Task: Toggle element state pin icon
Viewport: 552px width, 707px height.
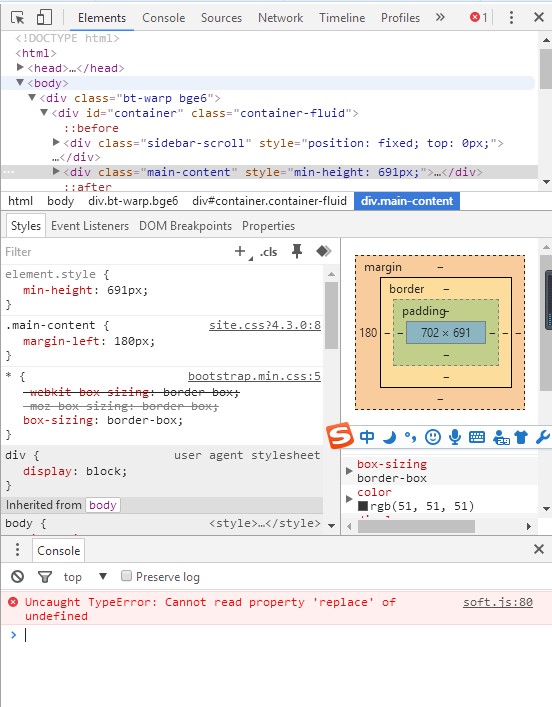Action: point(297,251)
